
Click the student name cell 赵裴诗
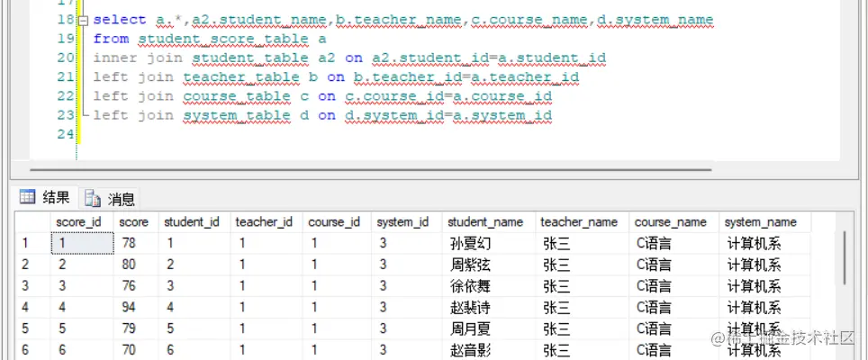click(488, 308)
